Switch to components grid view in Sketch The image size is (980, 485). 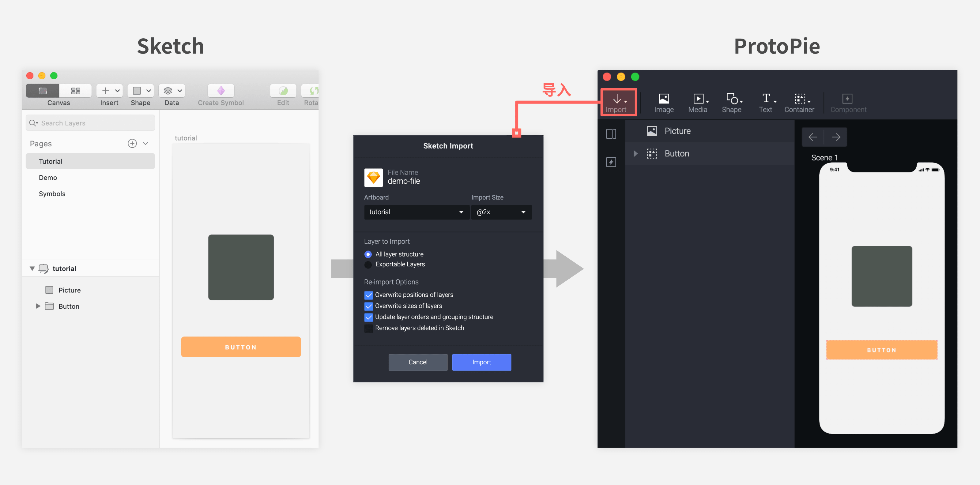tap(75, 91)
